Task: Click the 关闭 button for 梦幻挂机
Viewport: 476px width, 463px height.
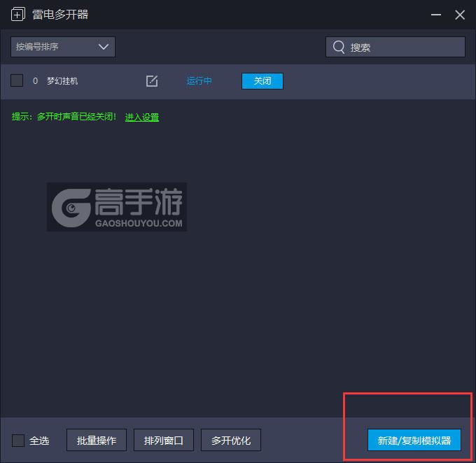Action: pos(262,81)
